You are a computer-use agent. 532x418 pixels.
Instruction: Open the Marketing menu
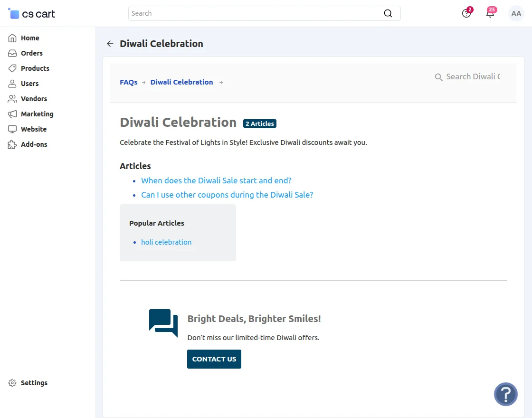(x=37, y=114)
